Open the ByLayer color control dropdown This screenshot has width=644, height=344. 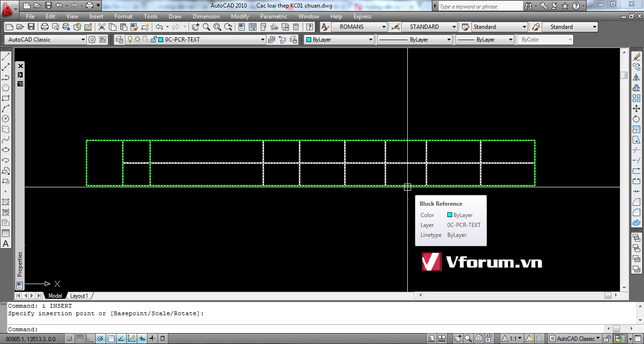tap(339, 40)
